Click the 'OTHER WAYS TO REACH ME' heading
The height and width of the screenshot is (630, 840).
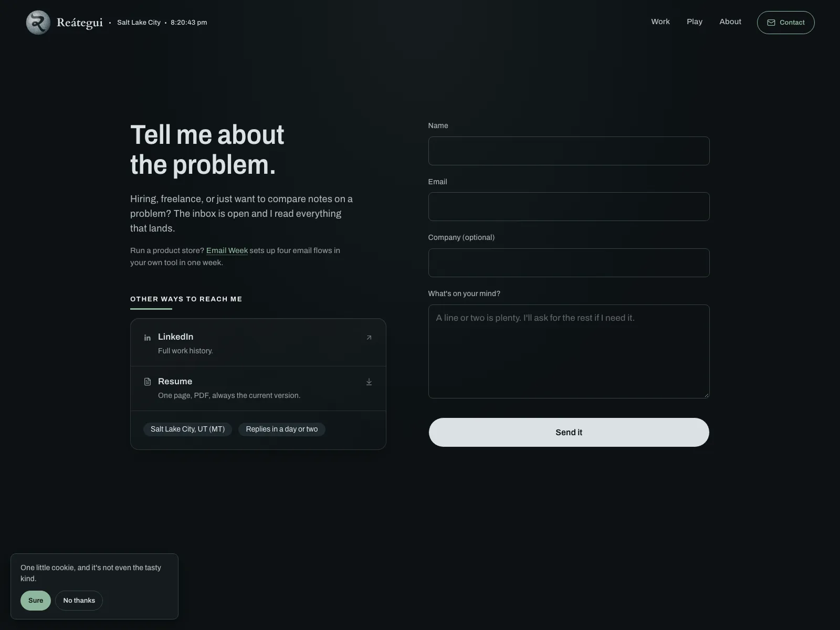coord(186,299)
